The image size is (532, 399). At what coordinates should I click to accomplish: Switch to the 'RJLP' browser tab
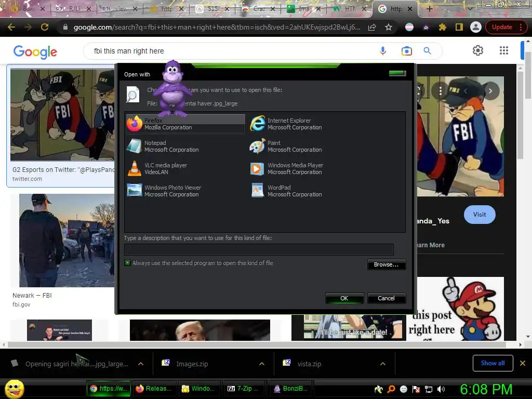point(75,9)
